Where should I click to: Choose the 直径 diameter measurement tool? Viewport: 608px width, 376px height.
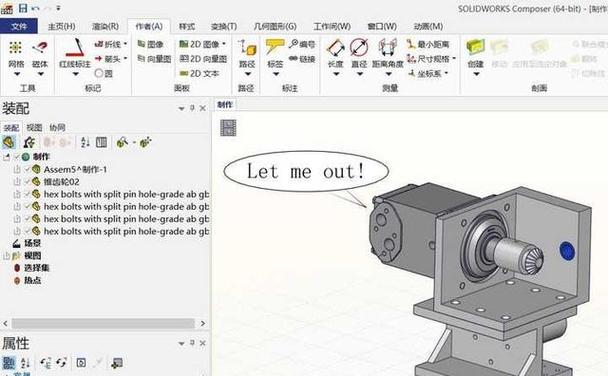click(359, 48)
